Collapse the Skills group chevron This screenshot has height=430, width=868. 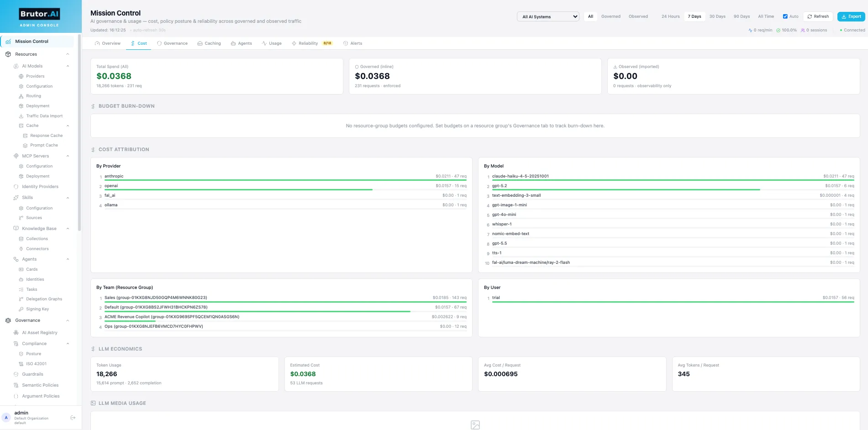68,198
